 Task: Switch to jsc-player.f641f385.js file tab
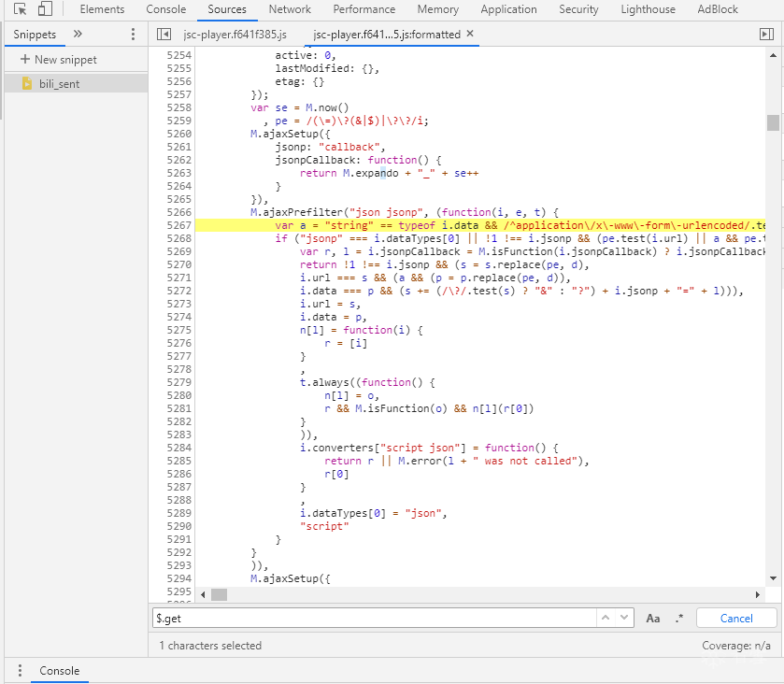point(235,34)
